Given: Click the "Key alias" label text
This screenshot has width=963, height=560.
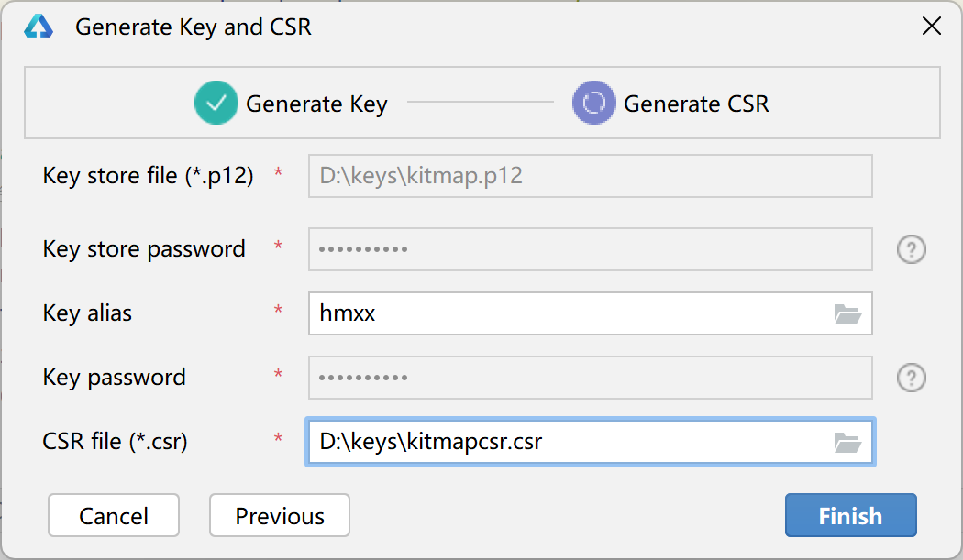Looking at the screenshot, I should tap(87, 313).
